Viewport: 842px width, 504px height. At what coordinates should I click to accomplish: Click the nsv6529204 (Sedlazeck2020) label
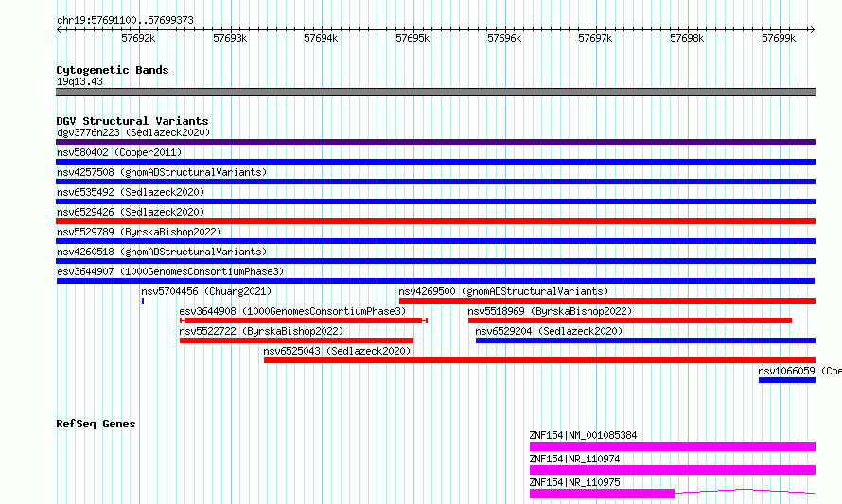(549, 331)
